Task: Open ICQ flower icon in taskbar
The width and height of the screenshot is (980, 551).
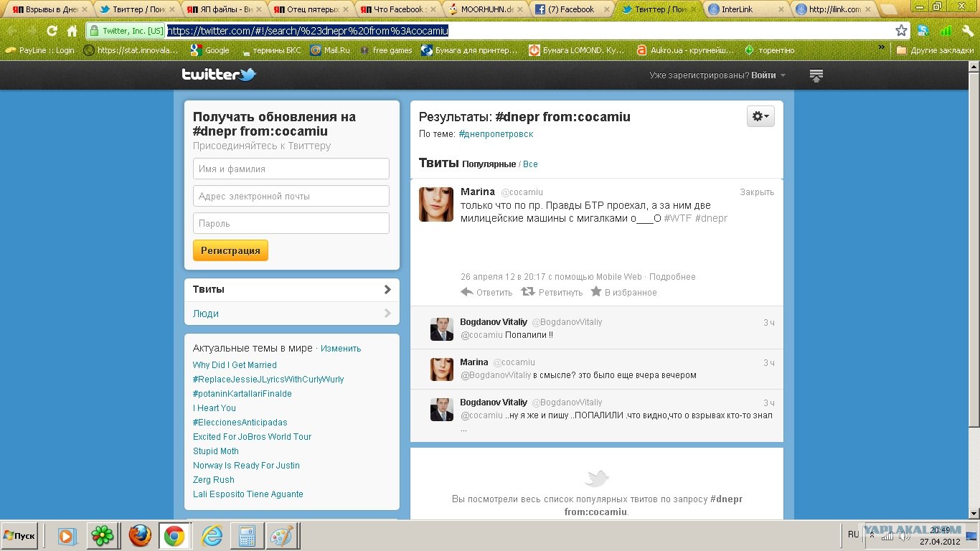Action: [x=103, y=536]
